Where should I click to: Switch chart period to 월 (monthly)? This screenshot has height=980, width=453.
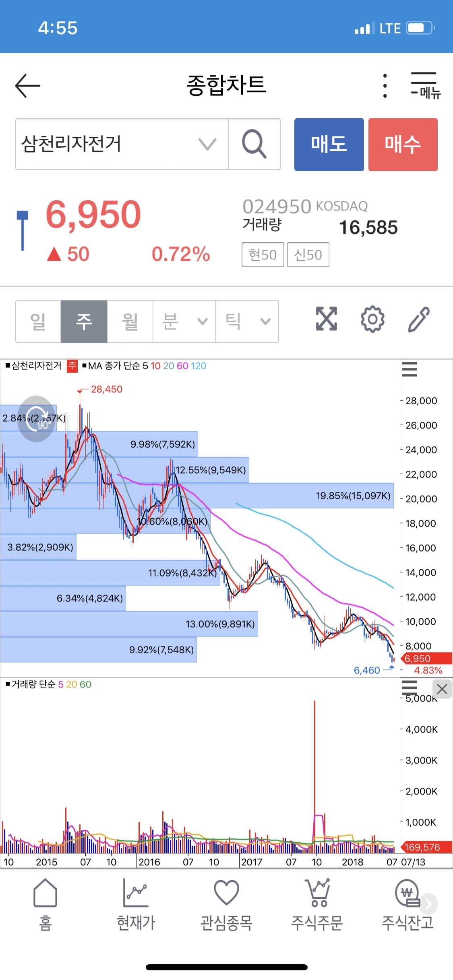[130, 321]
